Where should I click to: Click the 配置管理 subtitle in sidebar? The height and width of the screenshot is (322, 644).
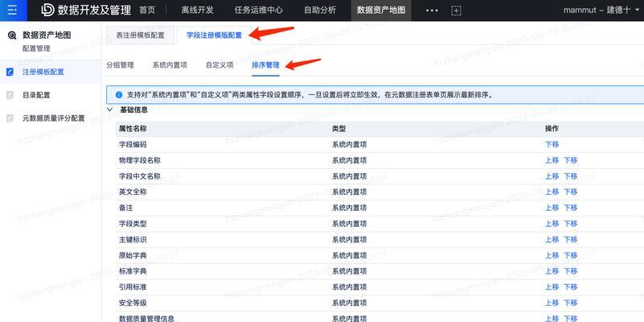[x=36, y=48]
